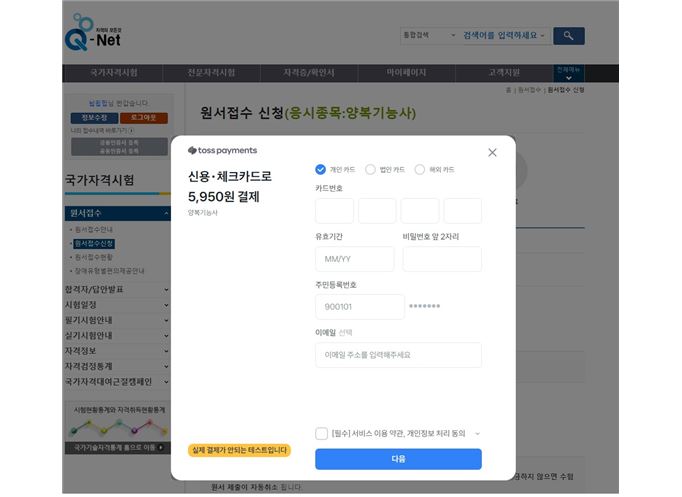
Task: Open the 전체메뉴 dropdown in navigation bar
Action: click(568, 73)
